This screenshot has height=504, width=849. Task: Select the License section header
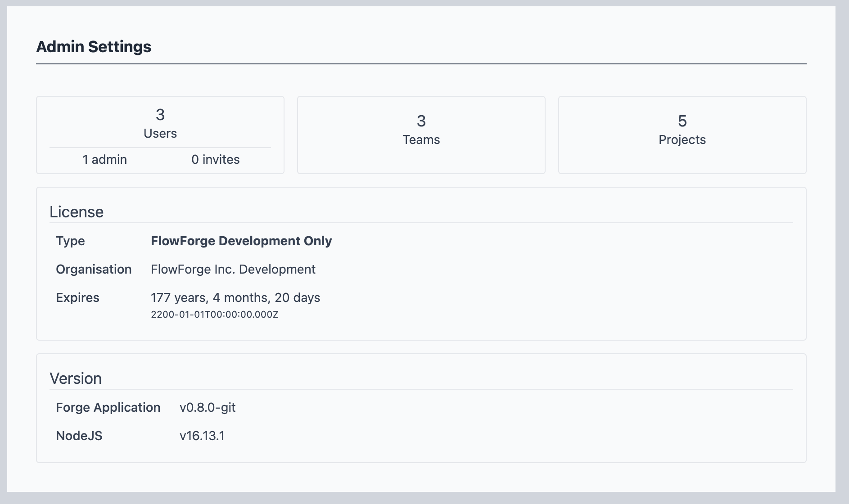pos(77,211)
